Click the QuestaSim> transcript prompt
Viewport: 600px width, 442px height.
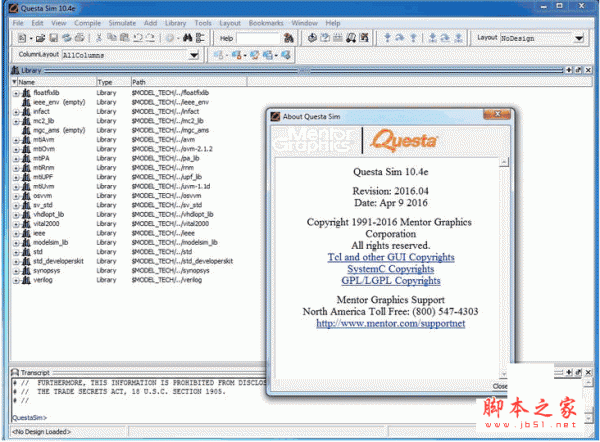click(29, 418)
